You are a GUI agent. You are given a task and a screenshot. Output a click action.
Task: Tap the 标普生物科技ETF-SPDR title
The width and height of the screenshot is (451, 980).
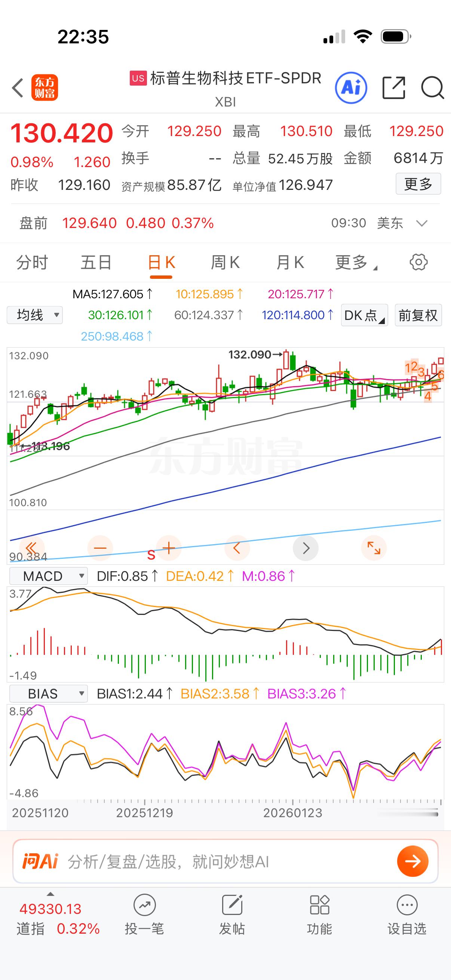pos(236,78)
